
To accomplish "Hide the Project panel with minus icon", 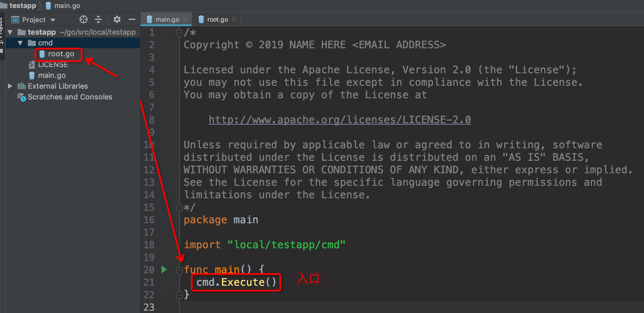I will (x=132, y=20).
